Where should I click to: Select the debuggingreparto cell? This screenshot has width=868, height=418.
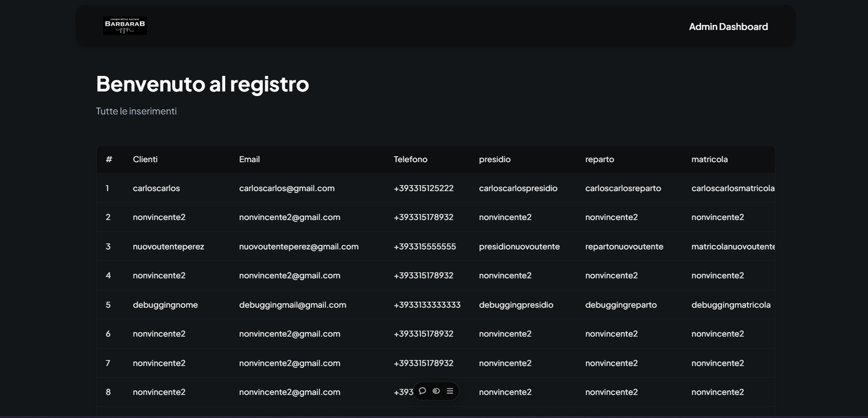coord(621,305)
